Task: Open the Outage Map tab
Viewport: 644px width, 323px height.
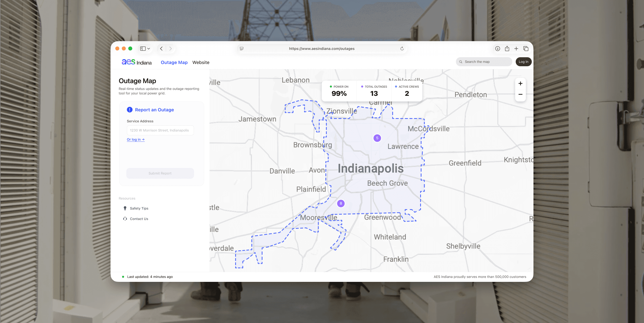Action: (x=174, y=62)
